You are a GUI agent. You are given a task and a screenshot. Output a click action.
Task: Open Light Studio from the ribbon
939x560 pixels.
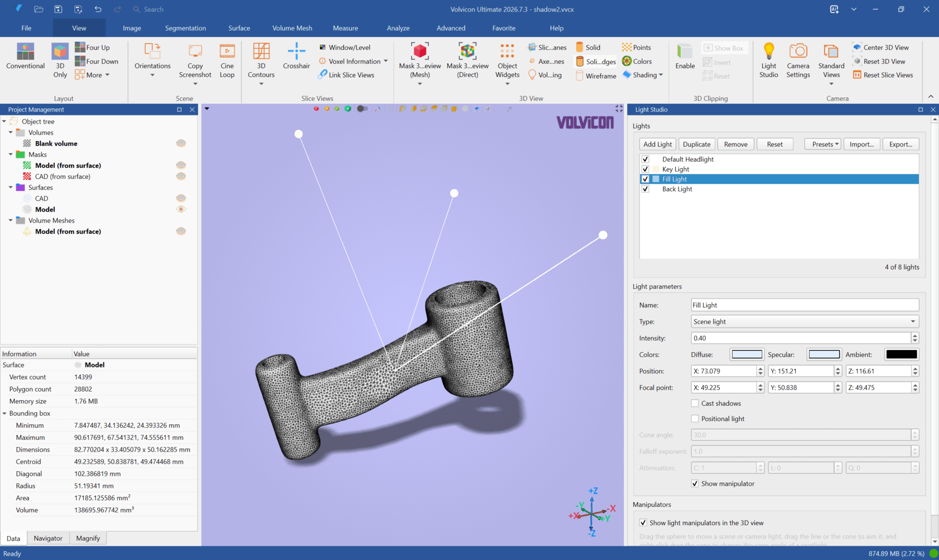[x=768, y=61]
